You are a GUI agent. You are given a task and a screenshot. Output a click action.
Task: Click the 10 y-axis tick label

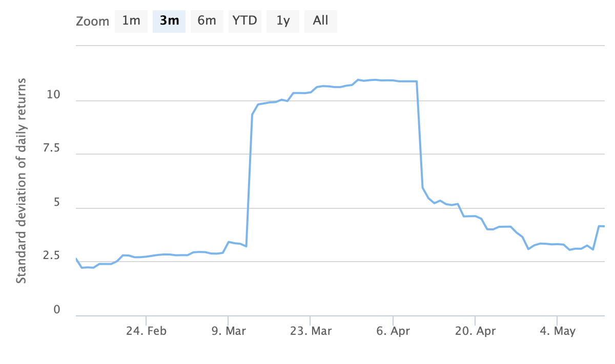click(54, 95)
